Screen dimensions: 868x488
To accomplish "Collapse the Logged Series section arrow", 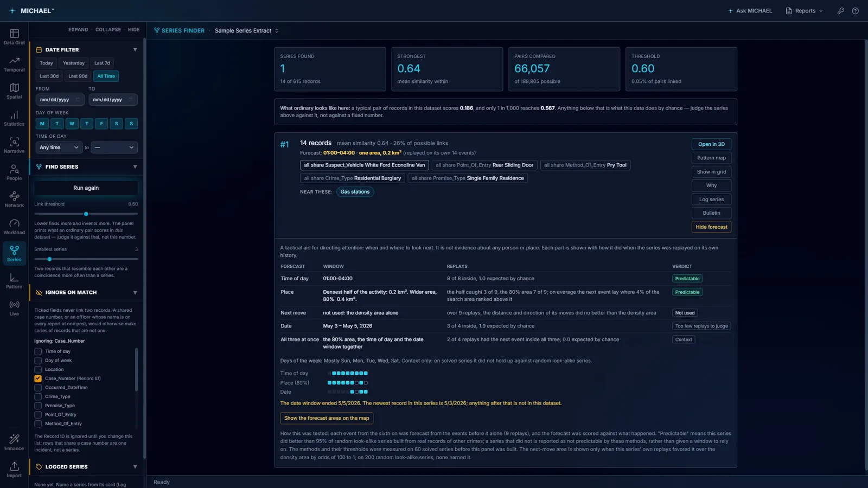I will click(x=135, y=467).
